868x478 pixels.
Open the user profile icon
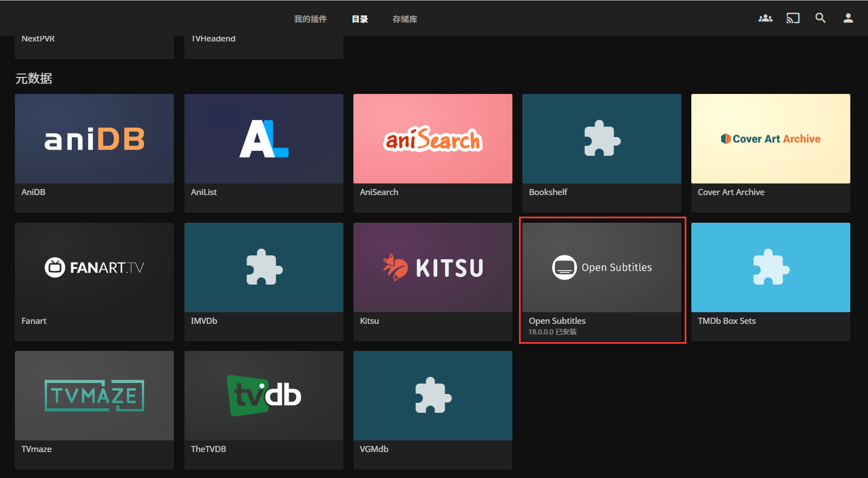848,18
